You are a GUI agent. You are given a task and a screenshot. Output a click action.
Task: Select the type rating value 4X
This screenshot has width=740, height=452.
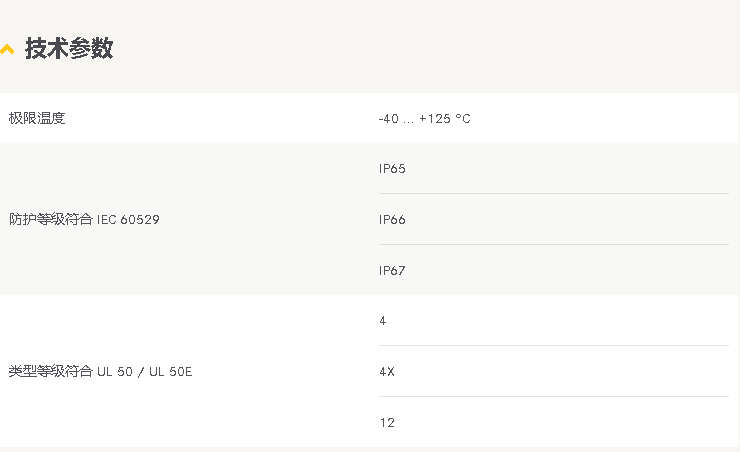(x=387, y=372)
